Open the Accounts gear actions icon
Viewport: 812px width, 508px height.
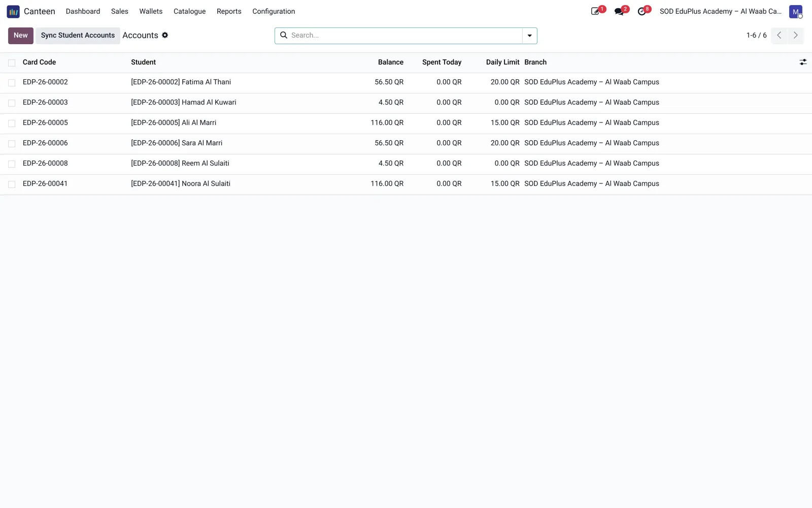(165, 35)
